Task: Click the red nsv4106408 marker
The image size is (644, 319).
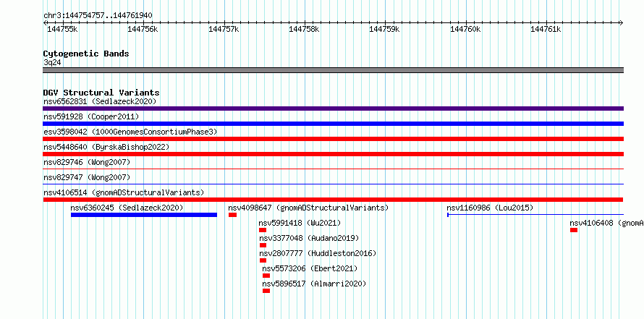Action: point(574,230)
